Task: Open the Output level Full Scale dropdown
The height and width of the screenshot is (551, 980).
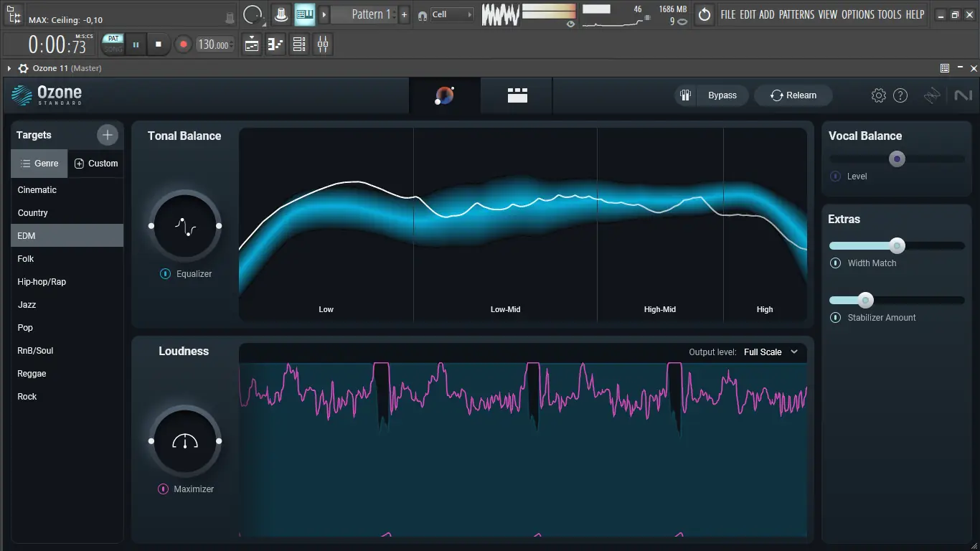Action: [x=772, y=352]
